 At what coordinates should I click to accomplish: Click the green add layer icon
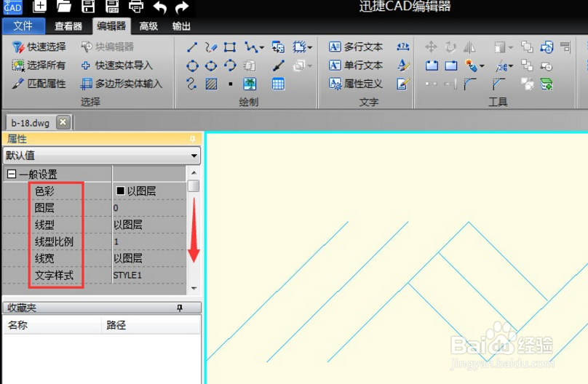click(x=547, y=84)
